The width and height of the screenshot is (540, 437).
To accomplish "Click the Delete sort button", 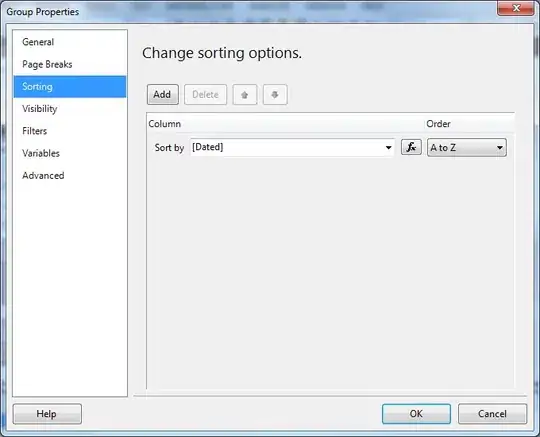I will pyautogui.click(x=205, y=95).
